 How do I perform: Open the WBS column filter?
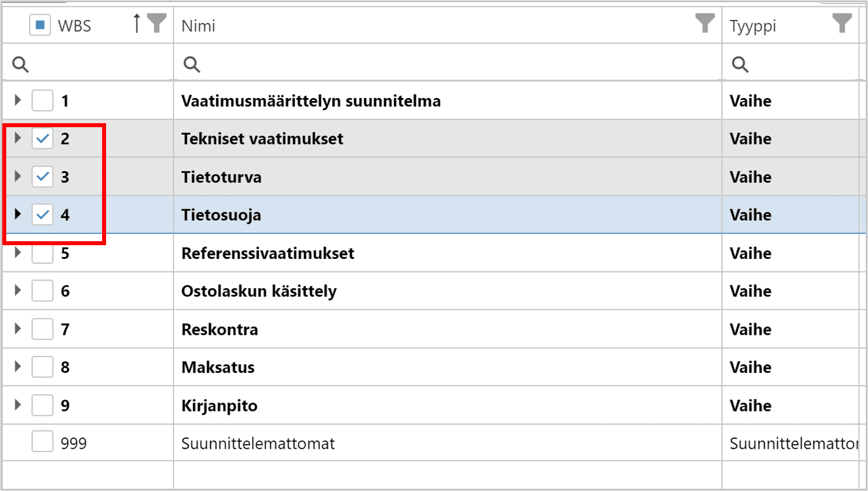tap(156, 23)
